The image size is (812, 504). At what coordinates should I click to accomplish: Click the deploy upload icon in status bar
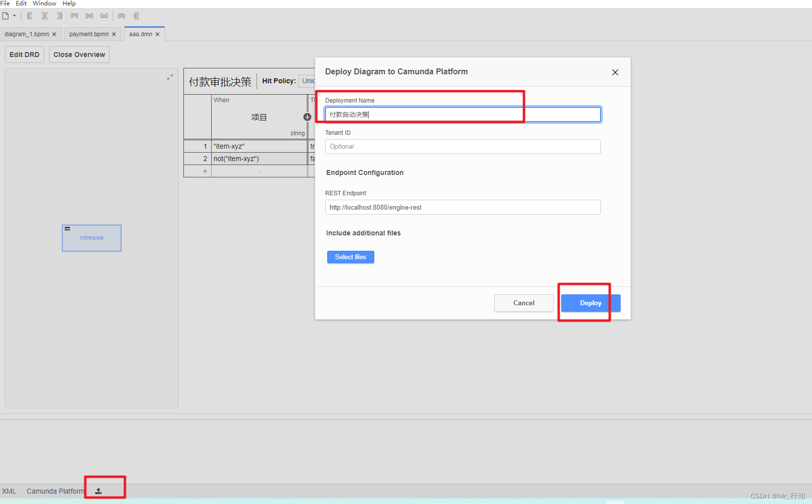click(x=99, y=491)
